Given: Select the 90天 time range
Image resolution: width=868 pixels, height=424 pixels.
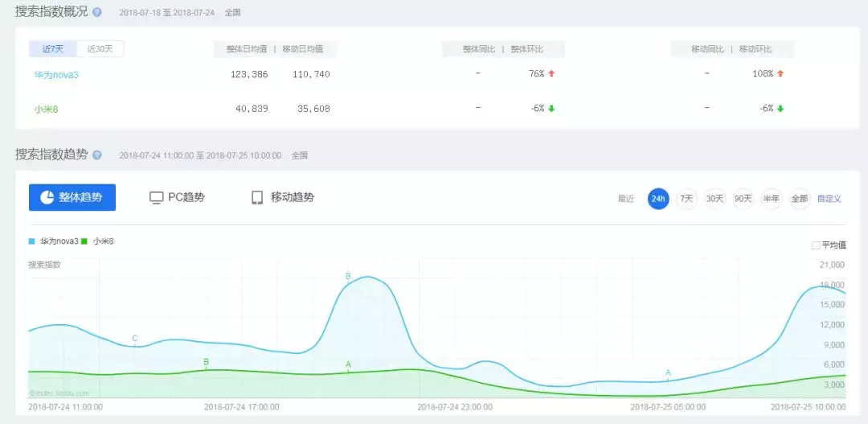Looking at the screenshot, I should [x=743, y=199].
